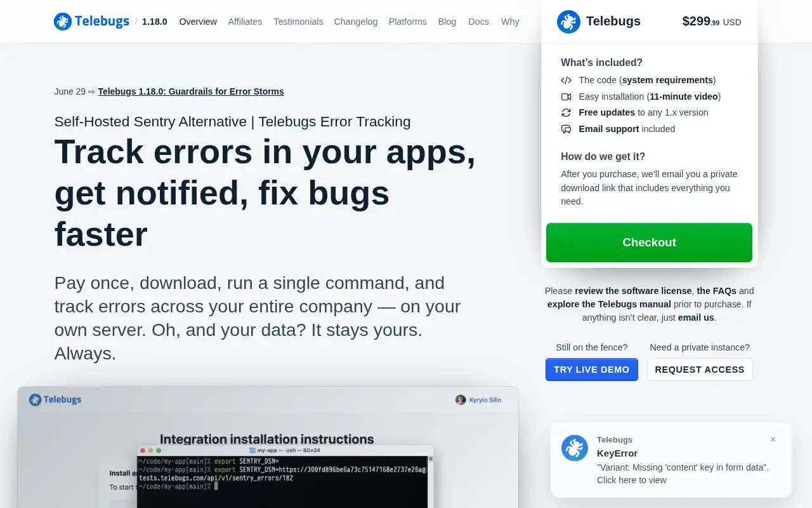Click the "How do we get it?" heading

[x=603, y=156]
